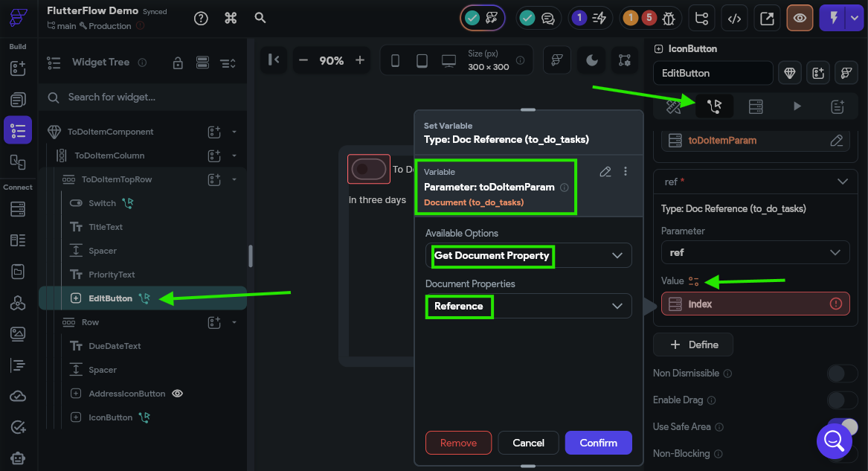Open three-dot menu in Set Variable dialog
Viewport: 868px width, 471px height.
(626, 172)
